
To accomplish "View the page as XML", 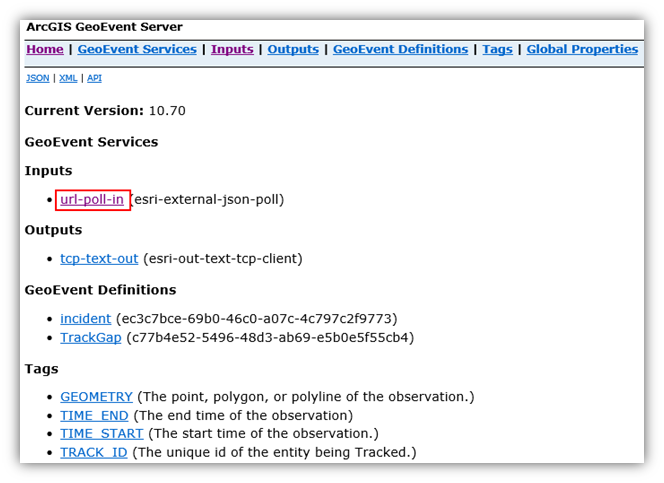I will pos(68,78).
